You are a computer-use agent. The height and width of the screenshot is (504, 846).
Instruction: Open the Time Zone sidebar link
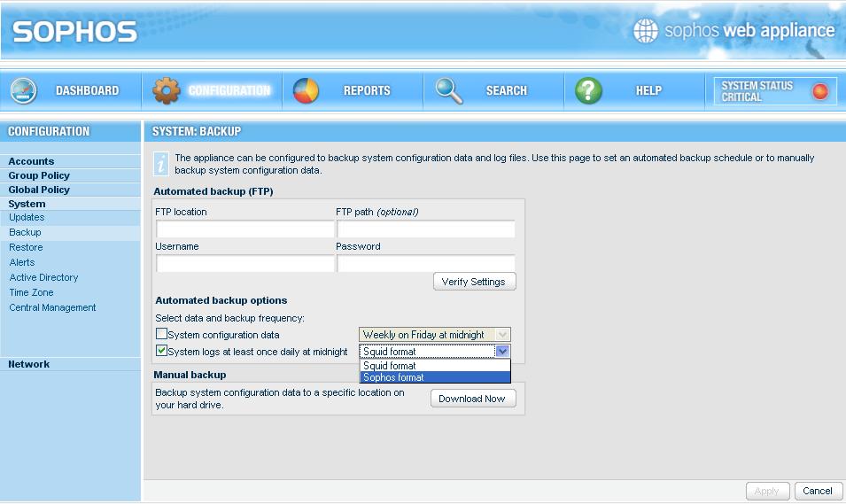coord(31,292)
